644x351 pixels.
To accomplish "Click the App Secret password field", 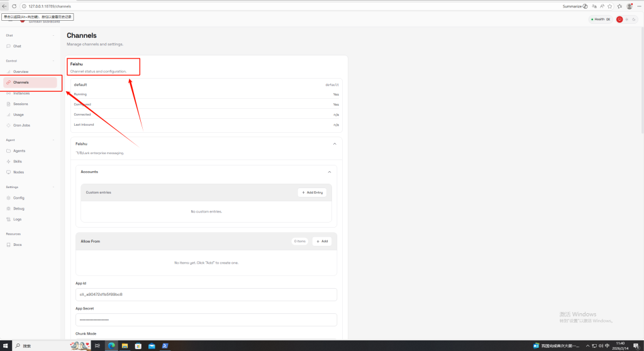I will (x=206, y=320).
